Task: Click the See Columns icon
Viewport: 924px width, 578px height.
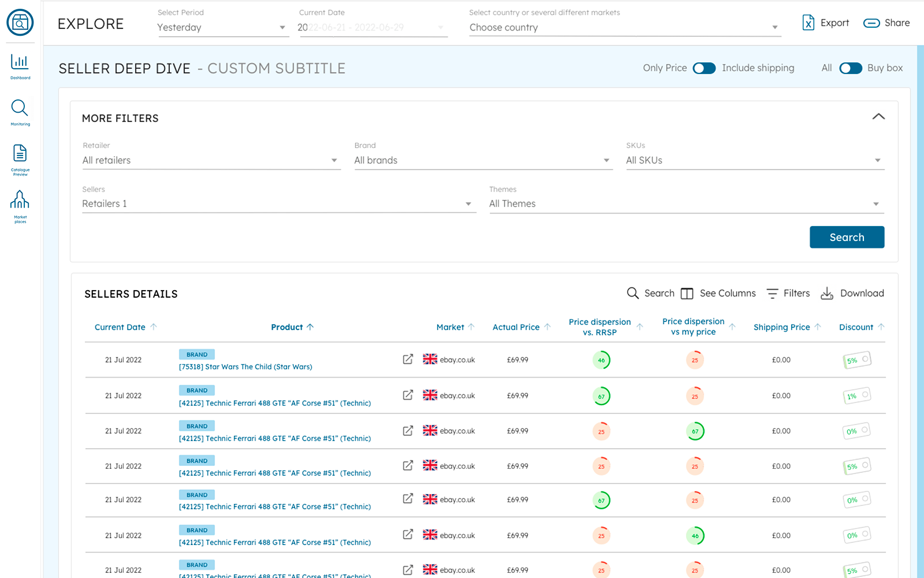Action: tap(687, 294)
